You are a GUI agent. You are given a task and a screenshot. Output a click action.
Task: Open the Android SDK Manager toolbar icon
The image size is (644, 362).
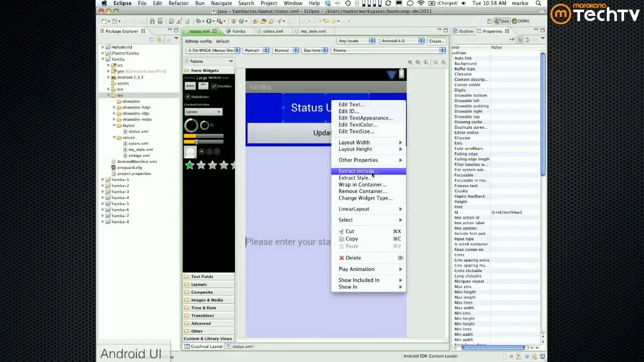[x=152, y=21]
